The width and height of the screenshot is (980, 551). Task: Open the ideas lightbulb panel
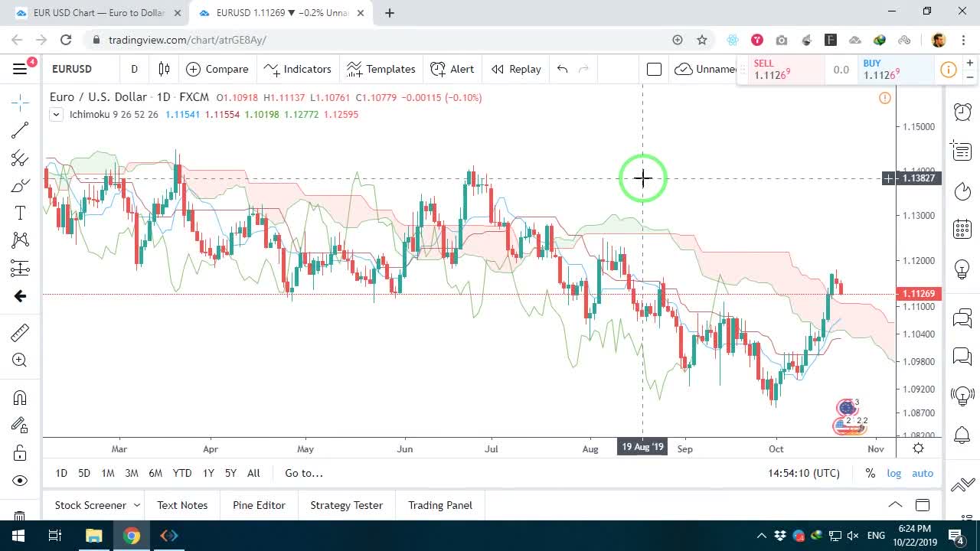click(x=962, y=269)
